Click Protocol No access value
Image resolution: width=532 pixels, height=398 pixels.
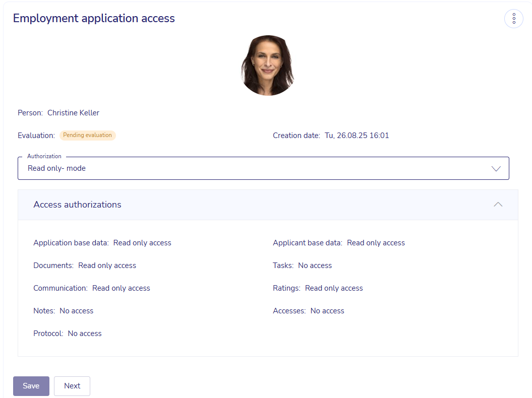click(85, 334)
